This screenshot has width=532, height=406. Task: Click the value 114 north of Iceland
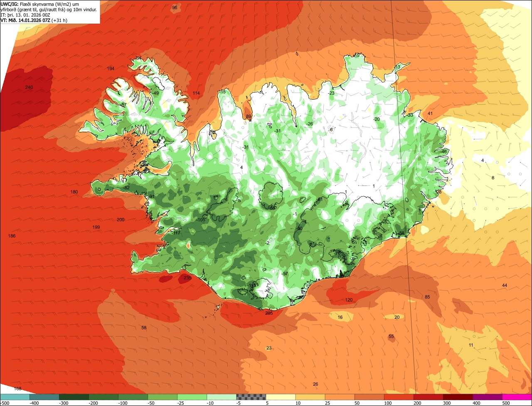196,93
